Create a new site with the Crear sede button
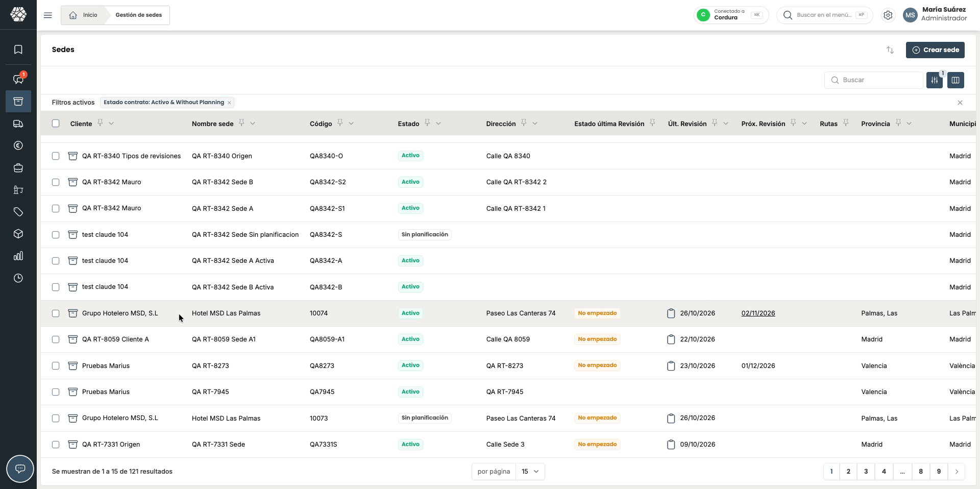Screen dimensions: 980x489 (935, 50)
